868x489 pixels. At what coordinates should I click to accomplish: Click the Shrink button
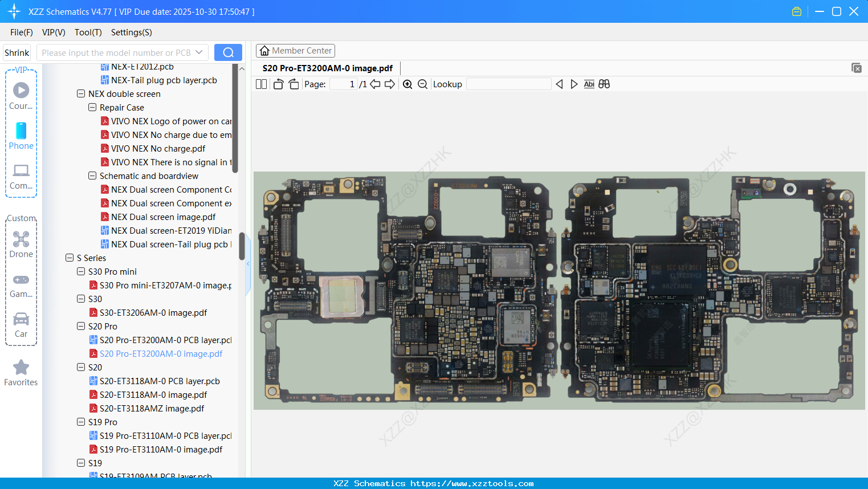17,52
